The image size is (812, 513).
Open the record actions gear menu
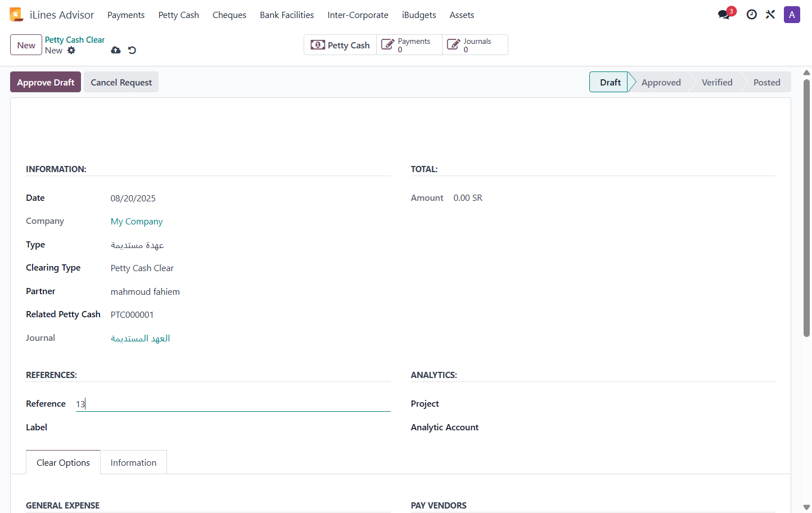tap(71, 51)
